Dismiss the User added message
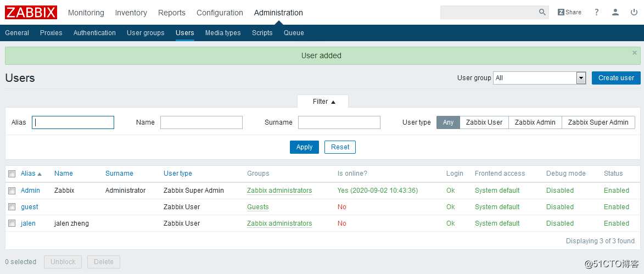Image resolution: width=644 pixels, height=274 pixels. coord(635,53)
